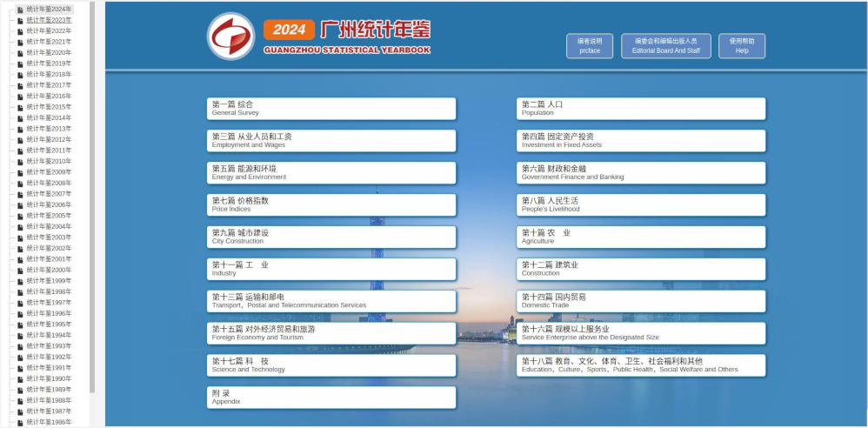Open chapter 第一篇 综合 General Survey

point(331,109)
